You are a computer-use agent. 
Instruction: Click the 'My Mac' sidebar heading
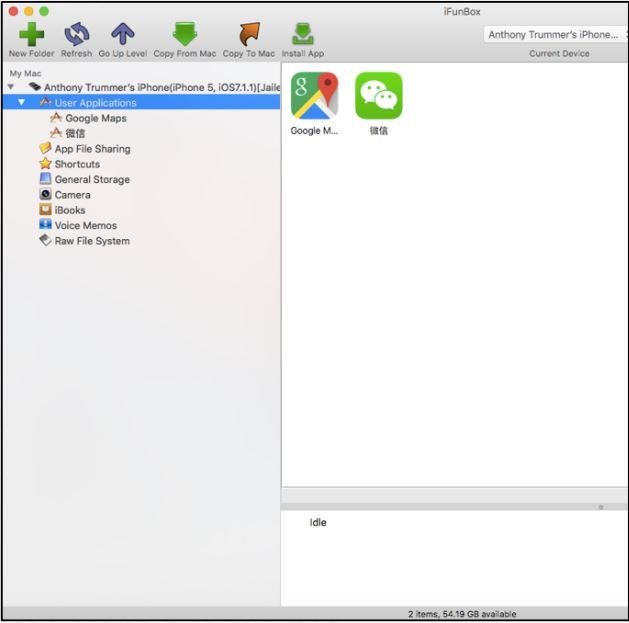[x=25, y=73]
